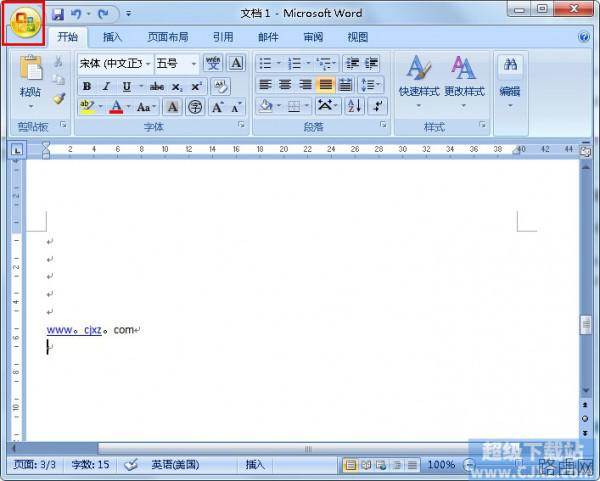600x481 pixels.
Task: Toggle character shading
Action: 173,107
